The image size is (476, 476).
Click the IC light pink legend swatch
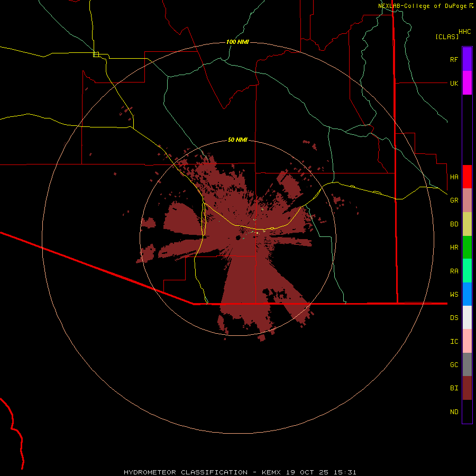pos(467,341)
